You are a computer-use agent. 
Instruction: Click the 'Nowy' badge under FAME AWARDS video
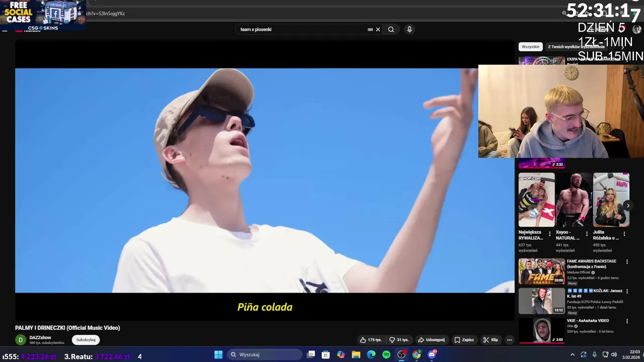(572, 283)
